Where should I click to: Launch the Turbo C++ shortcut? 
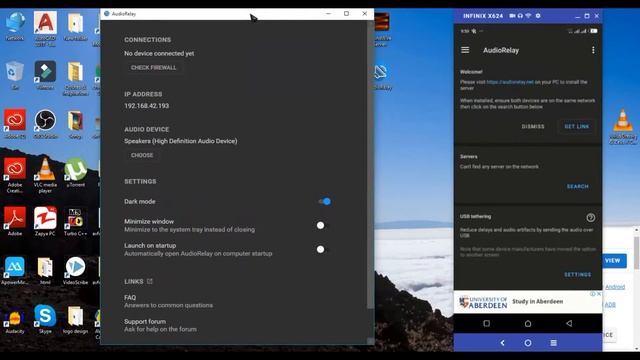(x=76, y=221)
